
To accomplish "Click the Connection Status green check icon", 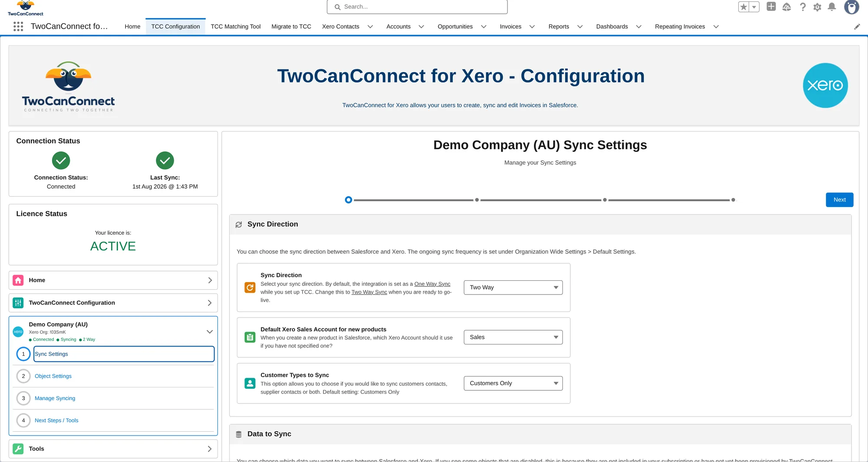I will (x=61, y=161).
